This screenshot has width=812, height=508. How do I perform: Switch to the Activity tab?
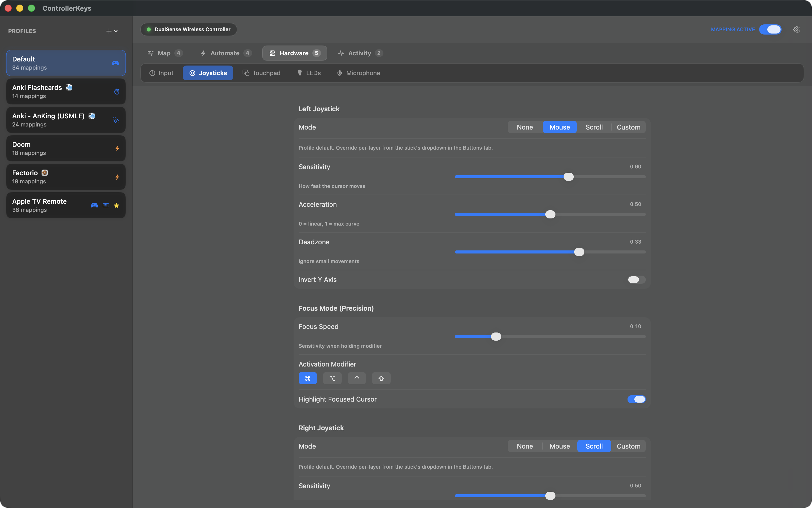pyautogui.click(x=361, y=53)
